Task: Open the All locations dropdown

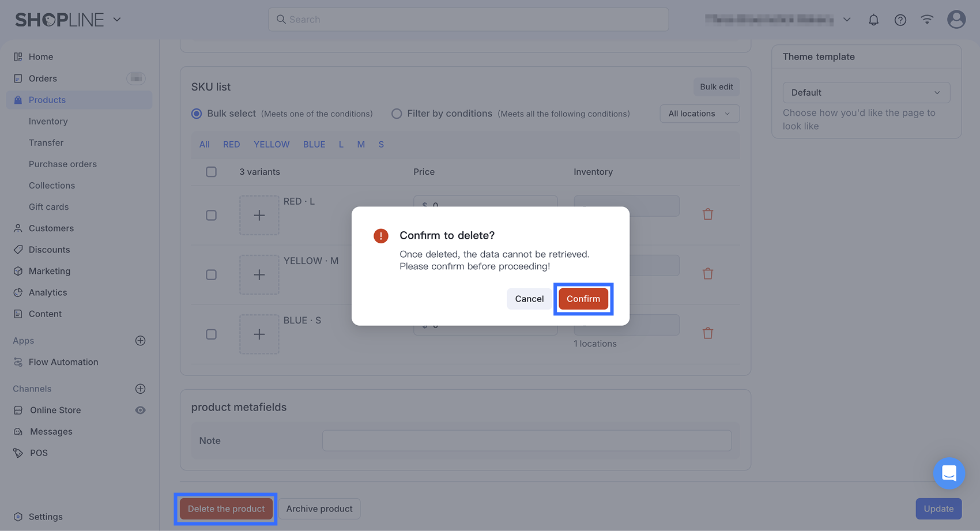Action: 699,114
